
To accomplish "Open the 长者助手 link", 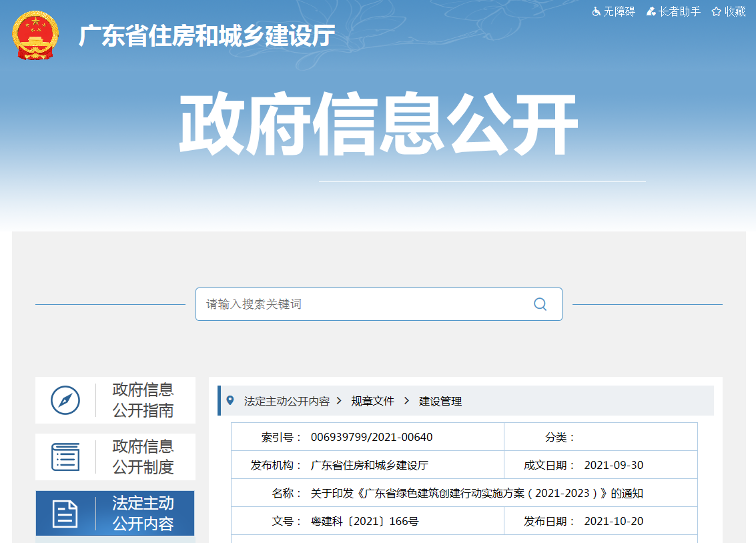I will click(679, 12).
